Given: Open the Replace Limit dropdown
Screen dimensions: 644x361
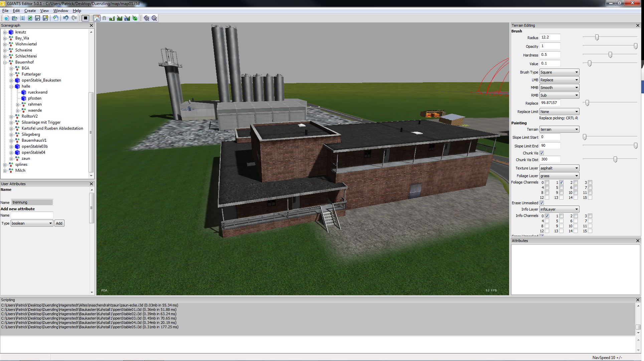Looking at the screenshot, I should 559,112.
